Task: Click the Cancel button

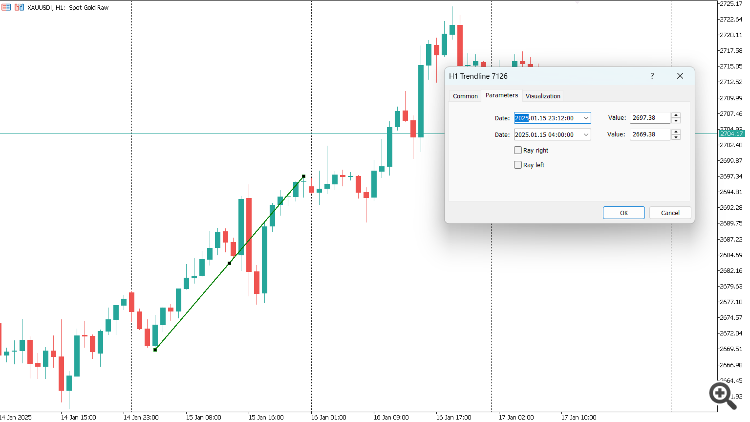Action: point(669,212)
